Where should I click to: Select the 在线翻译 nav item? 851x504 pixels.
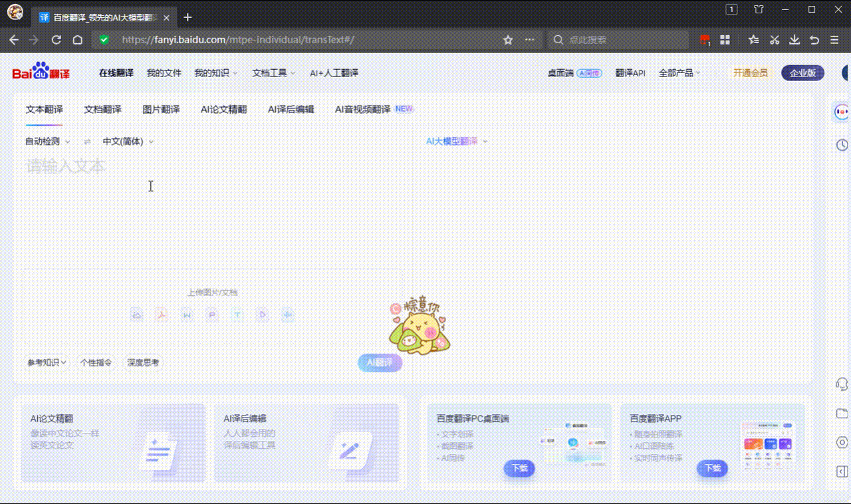click(x=116, y=73)
